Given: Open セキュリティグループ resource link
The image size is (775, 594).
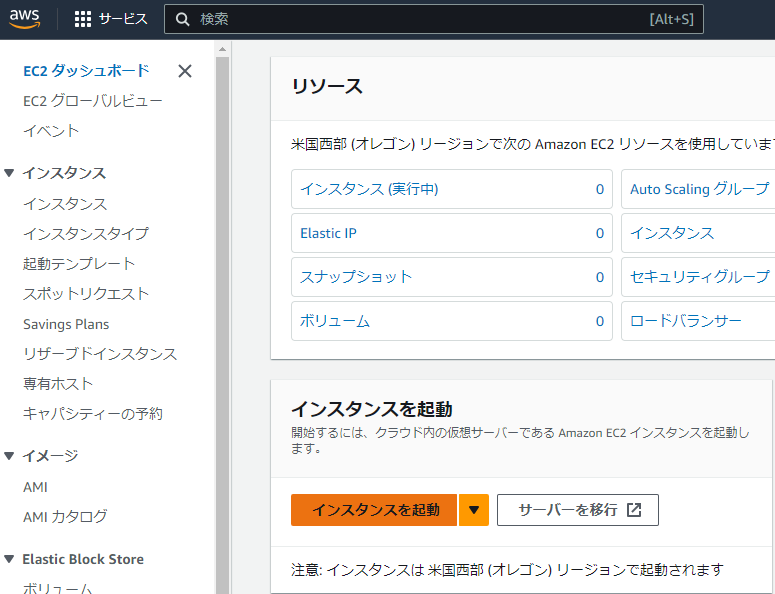Looking at the screenshot, I should 699,277.
